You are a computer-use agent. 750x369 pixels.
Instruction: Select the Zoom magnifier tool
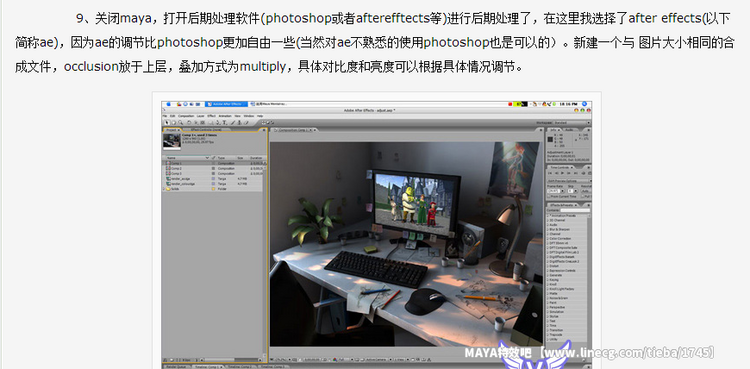click(180, 123)
